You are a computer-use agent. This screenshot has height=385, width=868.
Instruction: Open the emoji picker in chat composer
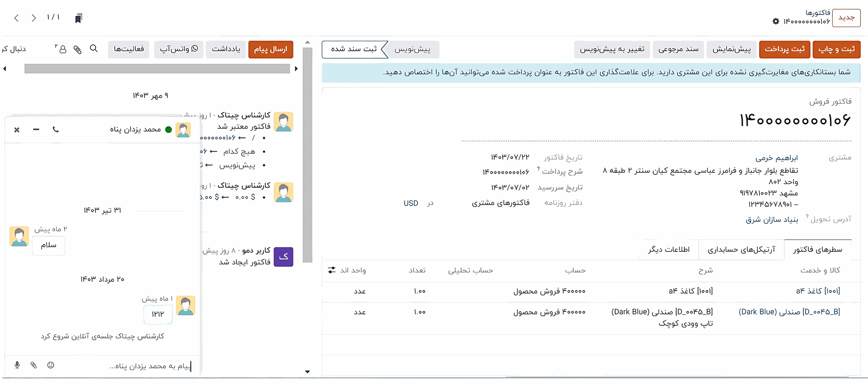51,365
